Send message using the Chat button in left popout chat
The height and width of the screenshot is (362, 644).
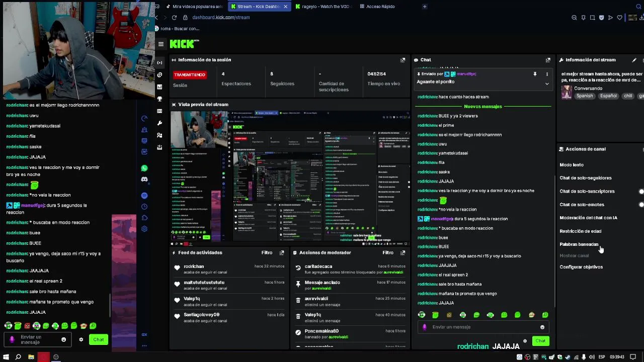[x=99, y=340]
